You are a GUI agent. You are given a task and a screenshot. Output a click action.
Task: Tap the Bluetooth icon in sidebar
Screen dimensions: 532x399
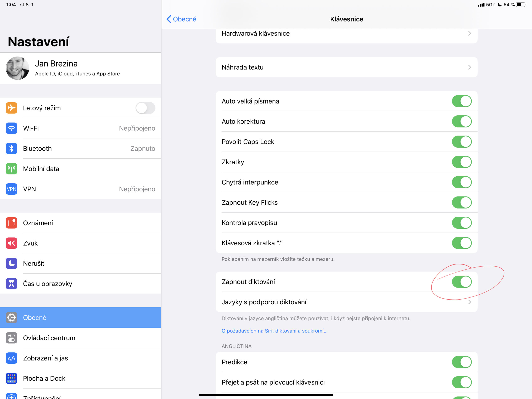tap(11, 148)
